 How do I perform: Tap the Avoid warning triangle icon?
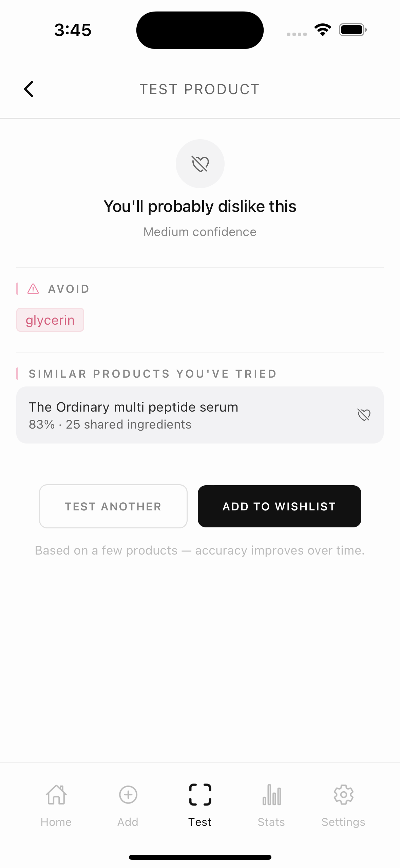33,289
